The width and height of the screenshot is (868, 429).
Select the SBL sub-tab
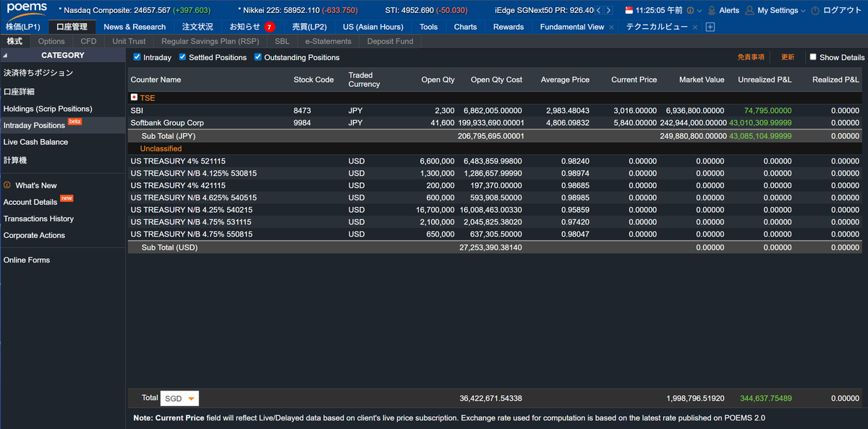(x=282, y=41)
